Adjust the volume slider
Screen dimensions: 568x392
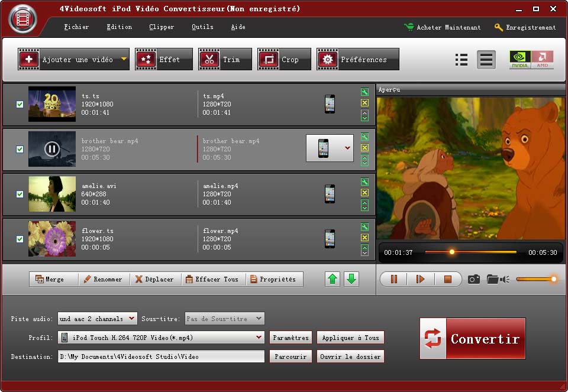coord(537,279)
